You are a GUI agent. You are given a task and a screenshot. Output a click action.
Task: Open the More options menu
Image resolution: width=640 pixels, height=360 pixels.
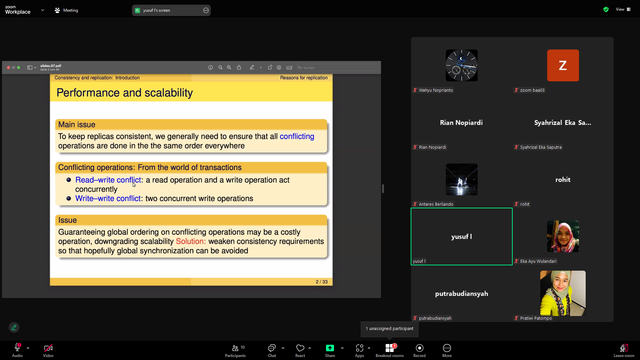tap(447, 350)
